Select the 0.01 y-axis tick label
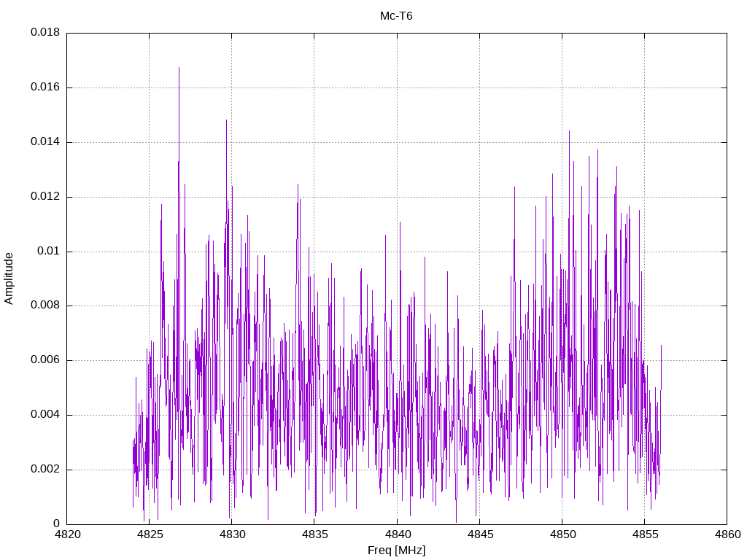 tap(49, 252)
